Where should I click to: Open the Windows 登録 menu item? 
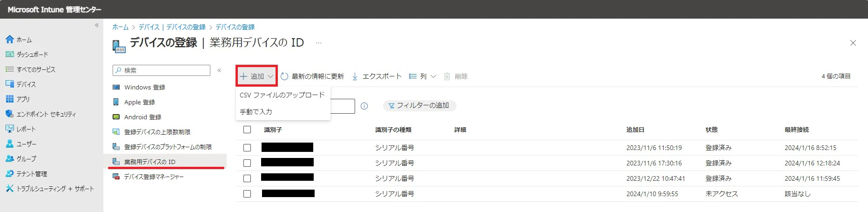144,87
